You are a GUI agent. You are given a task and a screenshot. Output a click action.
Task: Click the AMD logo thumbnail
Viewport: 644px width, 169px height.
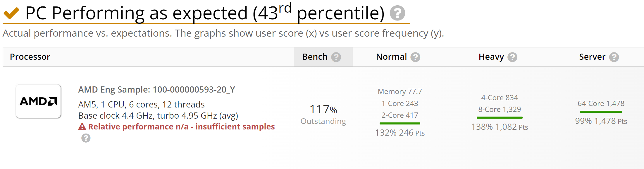pos(38,101)
